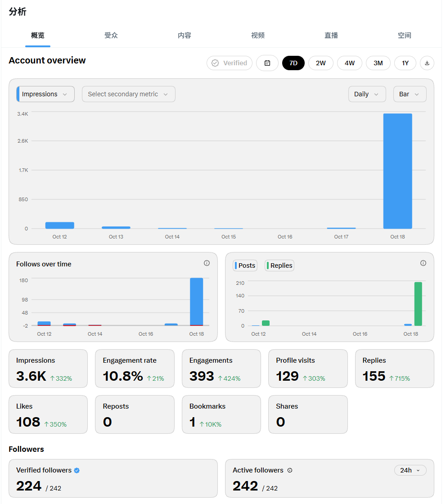
Task: Switch to the 直播 tab
Action: tap(331, 36)
